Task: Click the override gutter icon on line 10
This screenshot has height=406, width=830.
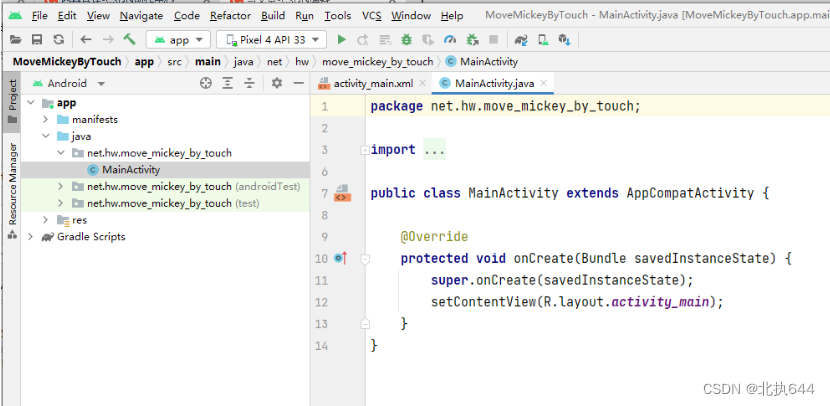Action: [x=340, y=258]
